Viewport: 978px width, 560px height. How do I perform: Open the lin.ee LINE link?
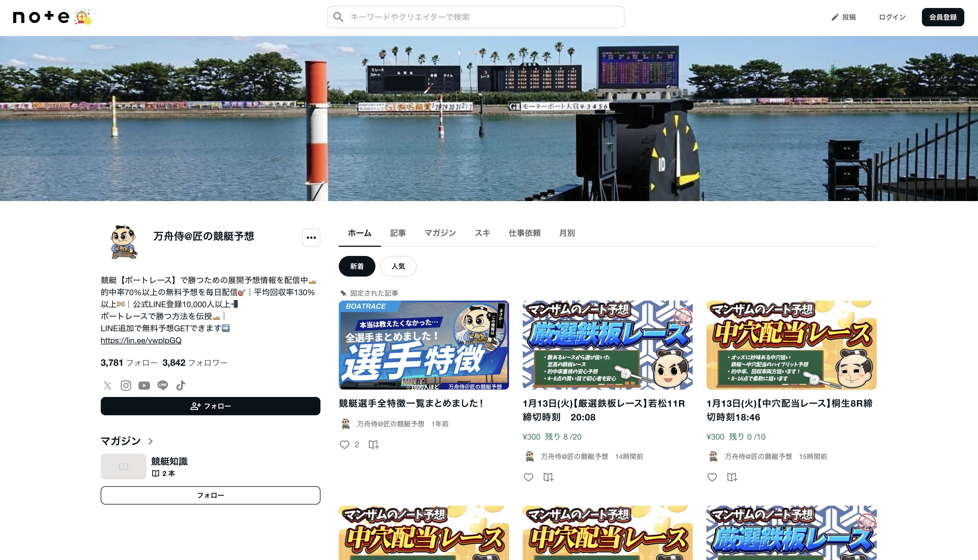click(141, 340)
